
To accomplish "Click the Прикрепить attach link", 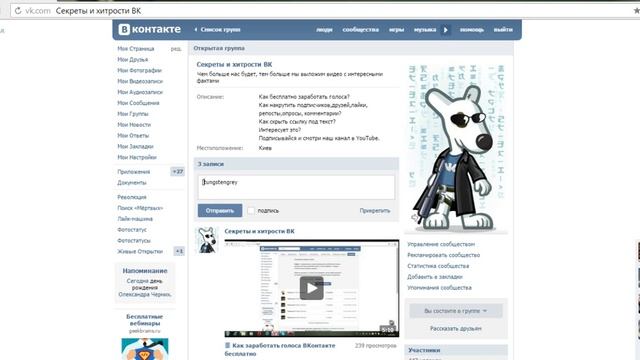I will pos(375,211).
